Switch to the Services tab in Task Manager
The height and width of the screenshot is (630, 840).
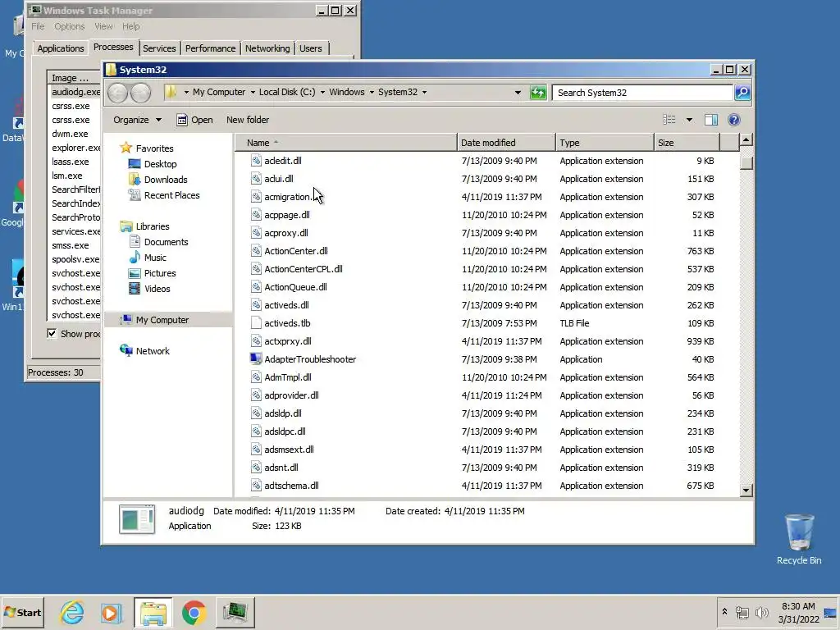[159, 48]
